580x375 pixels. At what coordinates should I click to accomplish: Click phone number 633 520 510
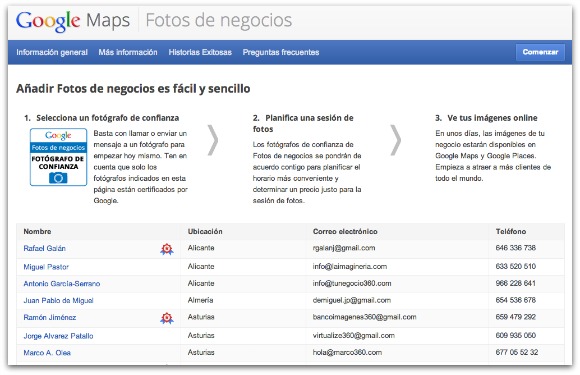[x=516, y=266]
